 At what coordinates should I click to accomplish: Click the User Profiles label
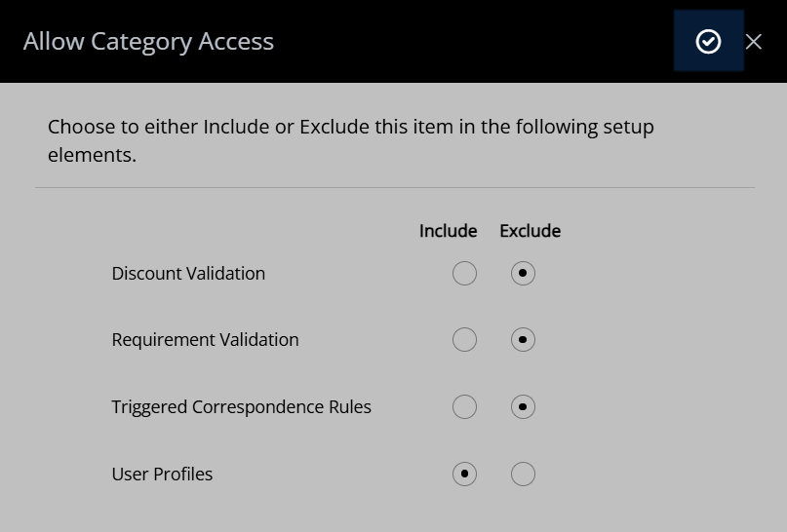162,474
